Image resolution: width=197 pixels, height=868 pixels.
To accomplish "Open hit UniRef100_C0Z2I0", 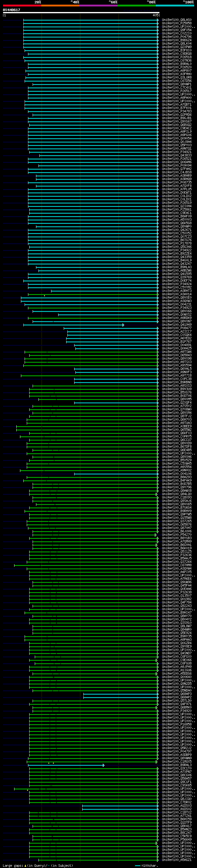I will (x=177, y=33).
